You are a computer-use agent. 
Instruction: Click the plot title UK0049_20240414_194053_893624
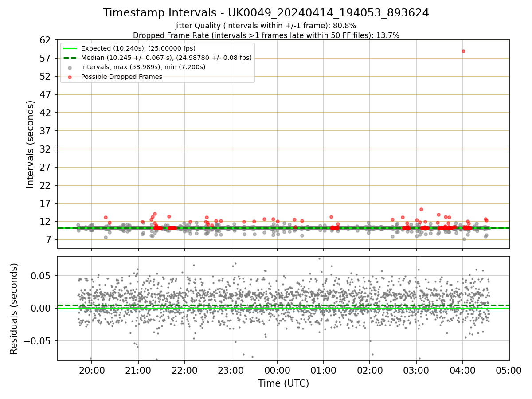point(266,13)
